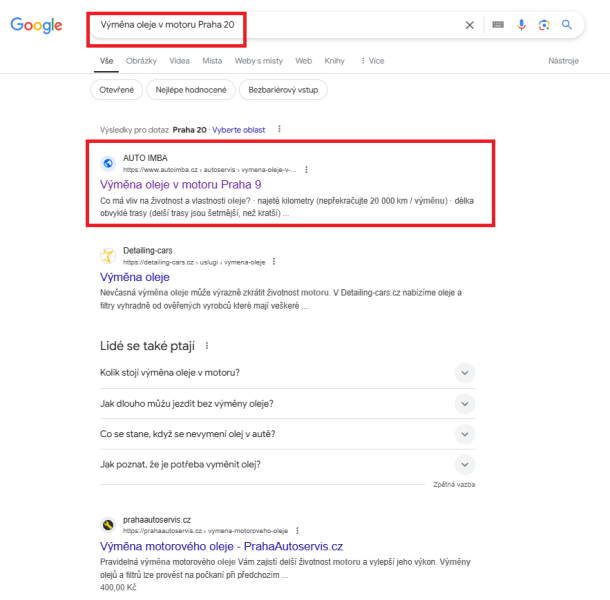
Task: Open Google Lens image search
Action: (x=544, y=25)
